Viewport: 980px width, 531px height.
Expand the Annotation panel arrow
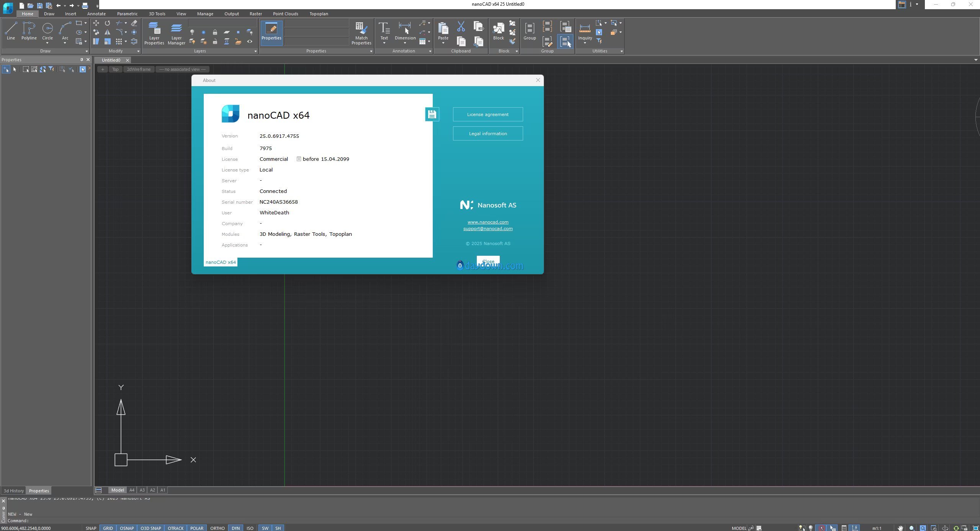(430, 51)
